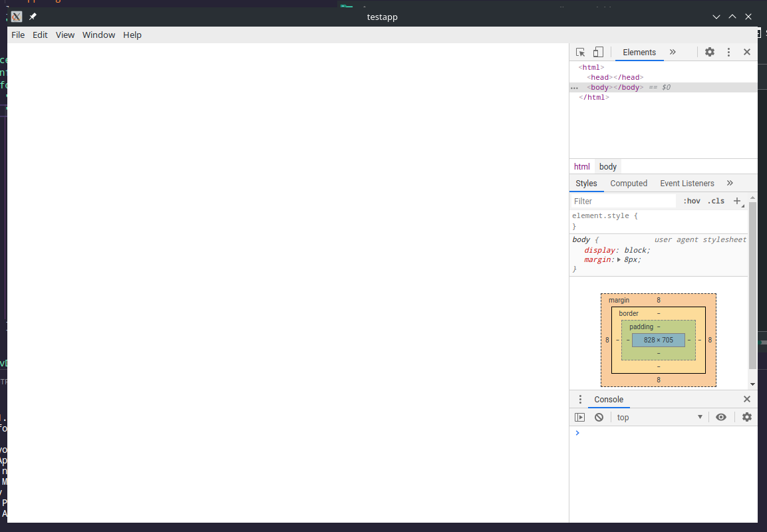Close the DevTools panel

coord(747,52)
